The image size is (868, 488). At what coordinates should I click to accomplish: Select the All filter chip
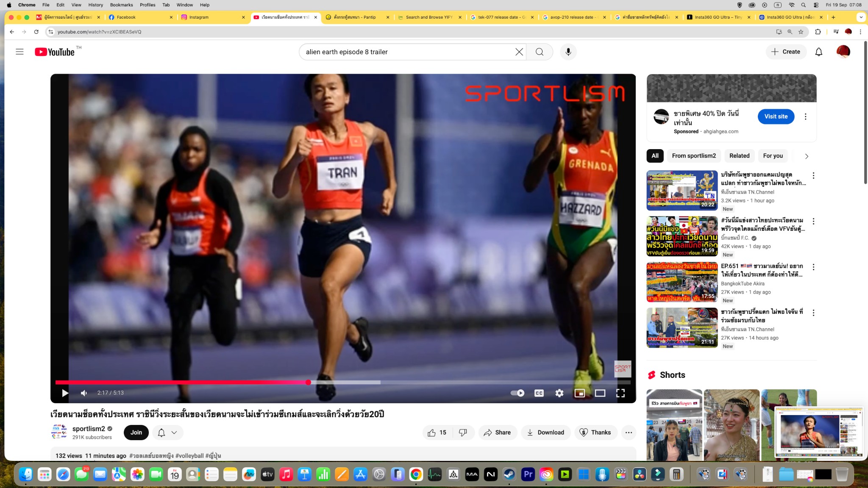pos(655,156)
